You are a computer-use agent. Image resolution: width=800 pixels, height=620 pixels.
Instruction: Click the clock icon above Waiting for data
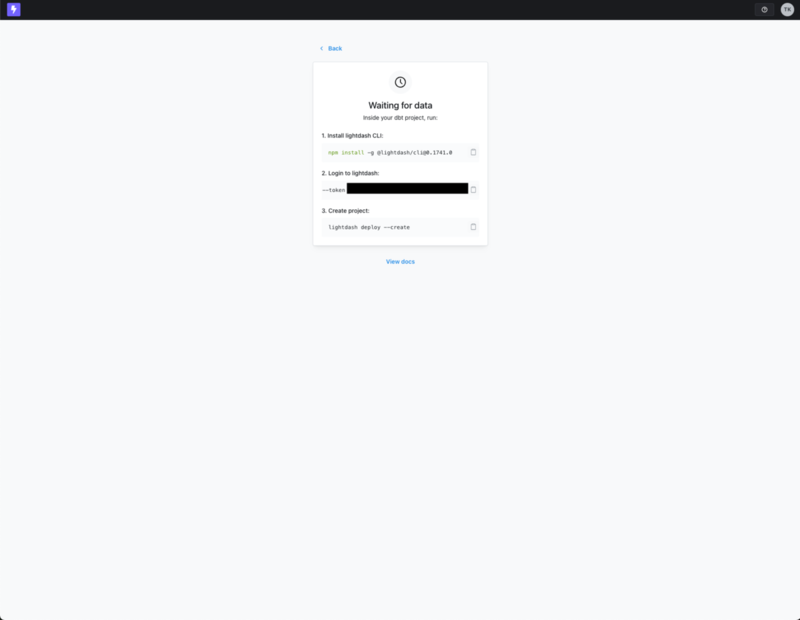(x=400, y=82)
